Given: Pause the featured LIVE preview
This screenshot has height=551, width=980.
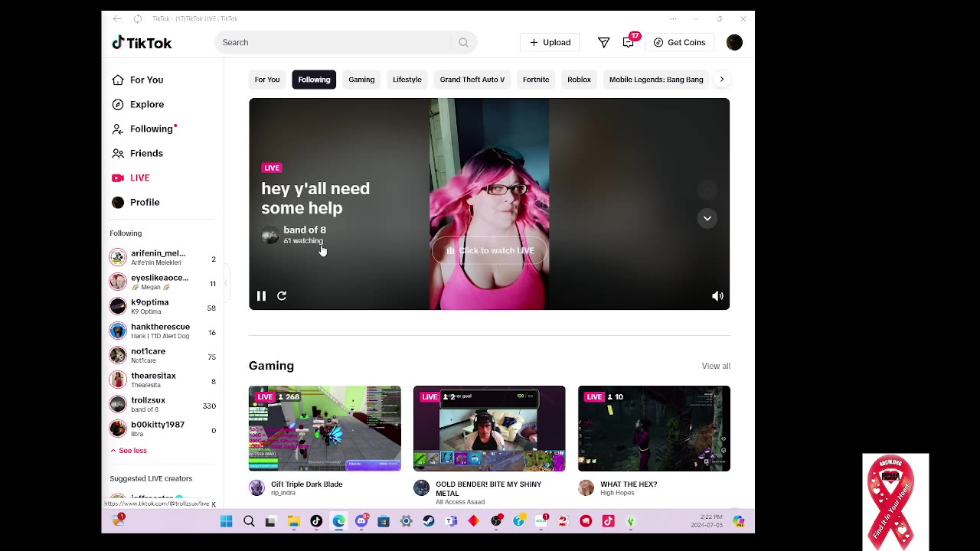Looking at the screenshot, I should 261,295.
